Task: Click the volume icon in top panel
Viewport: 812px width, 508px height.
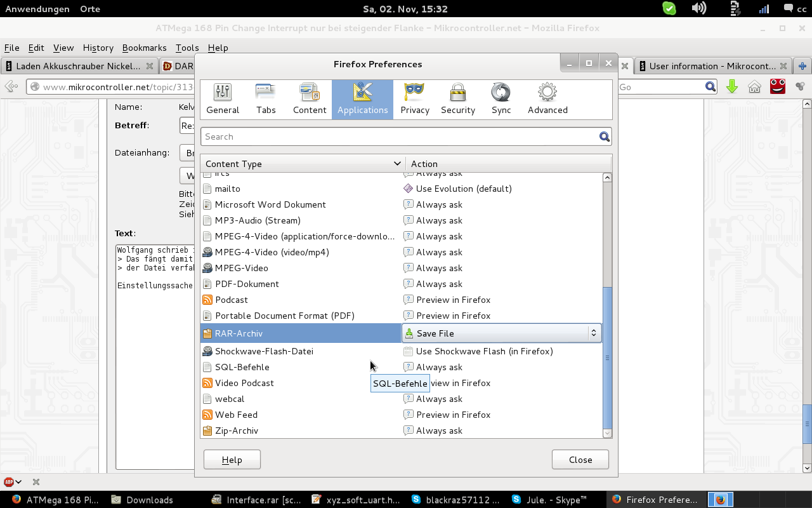Action: tap(699, 8)
